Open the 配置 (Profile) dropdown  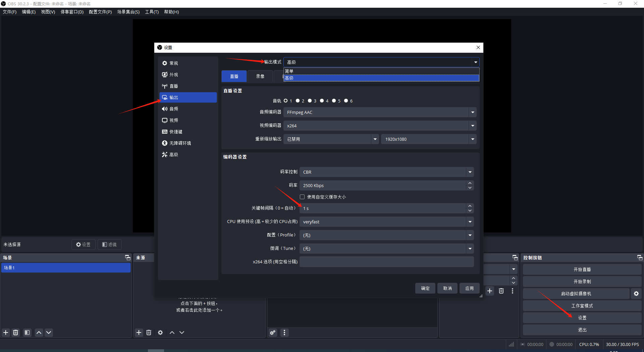click(x=387, y=235)
